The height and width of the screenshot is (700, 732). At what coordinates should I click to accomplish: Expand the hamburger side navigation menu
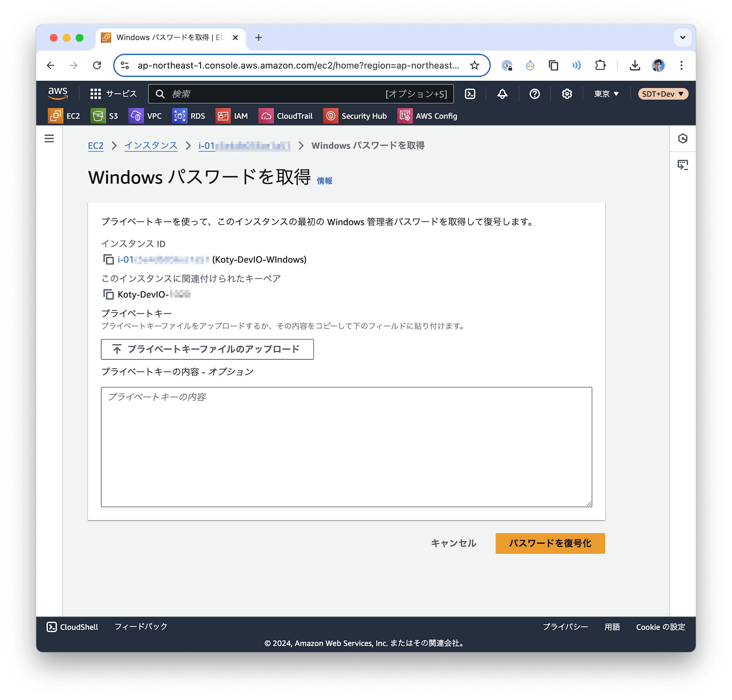[49, 138]
